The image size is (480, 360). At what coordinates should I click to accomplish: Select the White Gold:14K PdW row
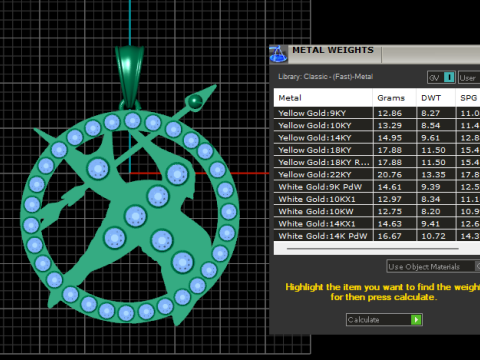(x=377, y=236)
